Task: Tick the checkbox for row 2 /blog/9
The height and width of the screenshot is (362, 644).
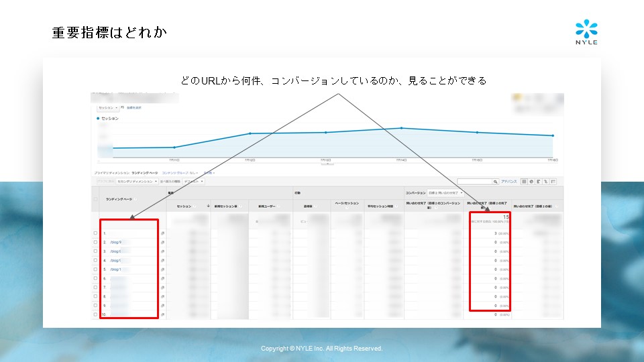Action: pos(95,242)
